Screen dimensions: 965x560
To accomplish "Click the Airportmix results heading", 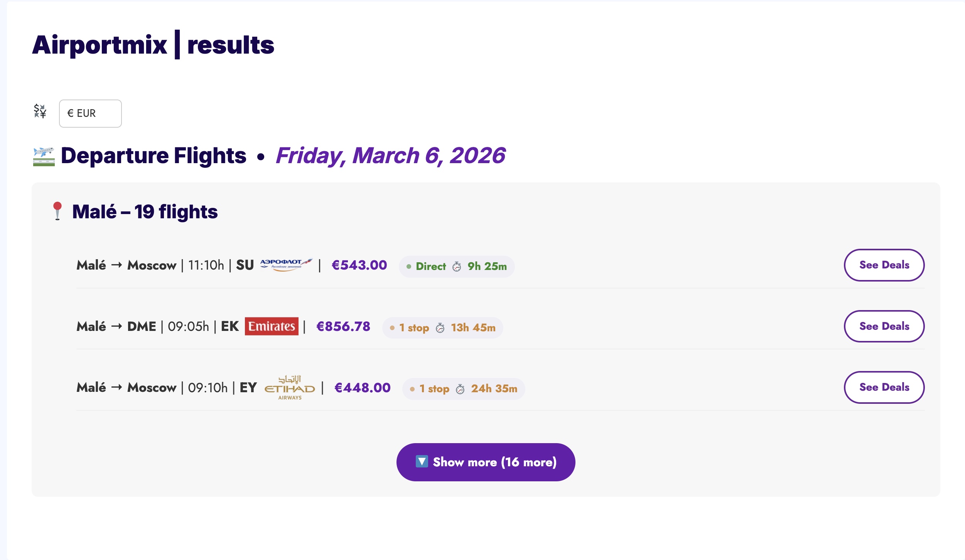I will tap(153, 45).
